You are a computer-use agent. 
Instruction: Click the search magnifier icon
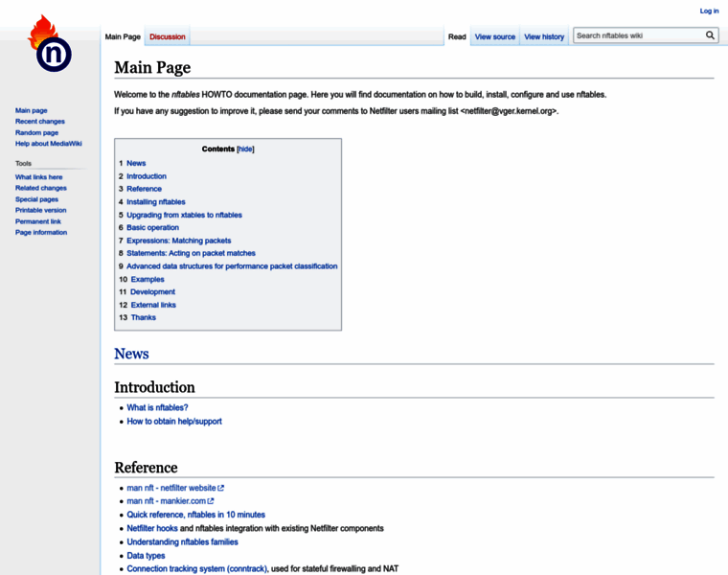point(710,35)
